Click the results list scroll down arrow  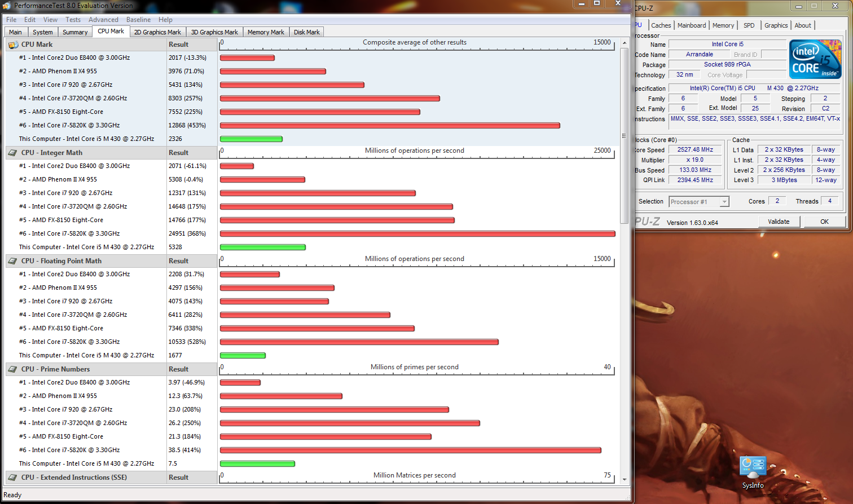pos(624,480)
